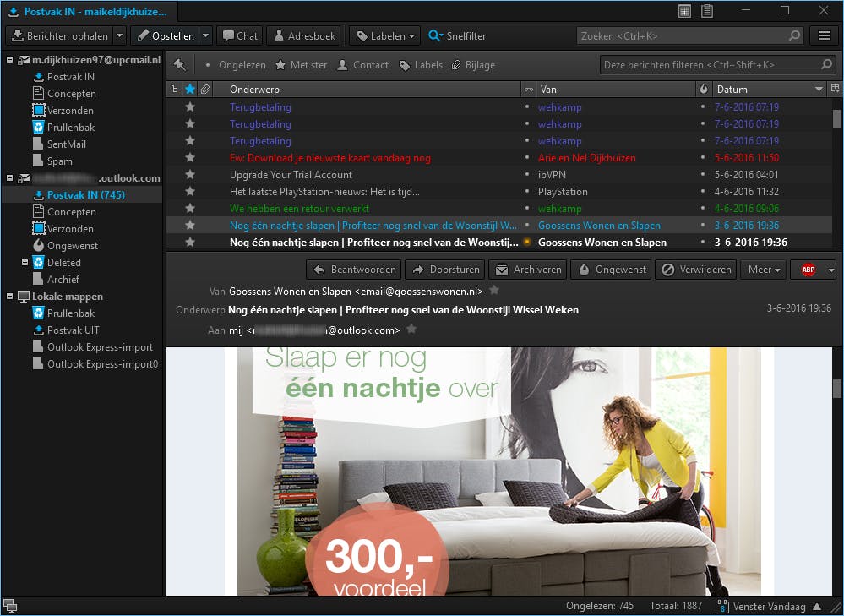Mark message as Ongewenst
The image size is (844, 616).
pyautogui.click(x=611, y=270)
